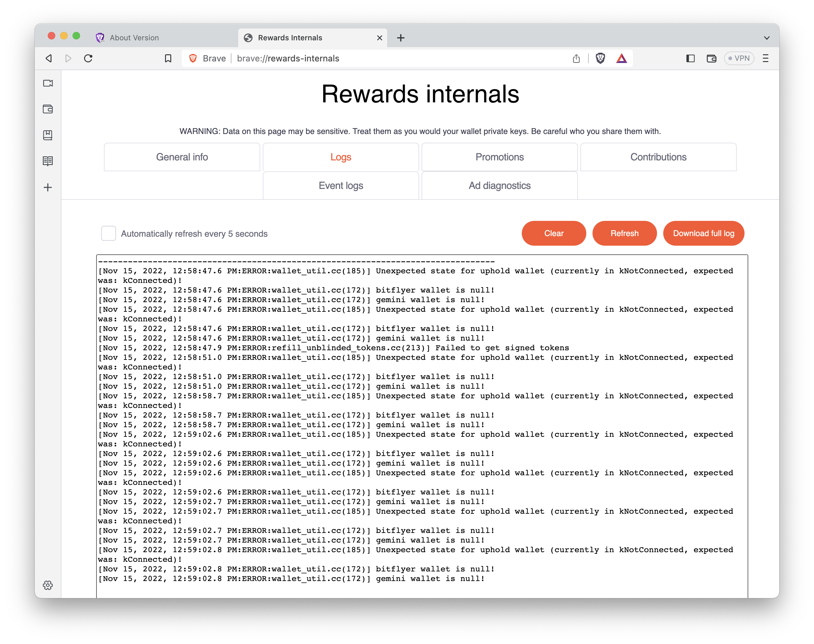Image resolution: width=814 pixels, height=644 pixels.
Task: Open Settings via the gear icon
Action: point(48,585)
